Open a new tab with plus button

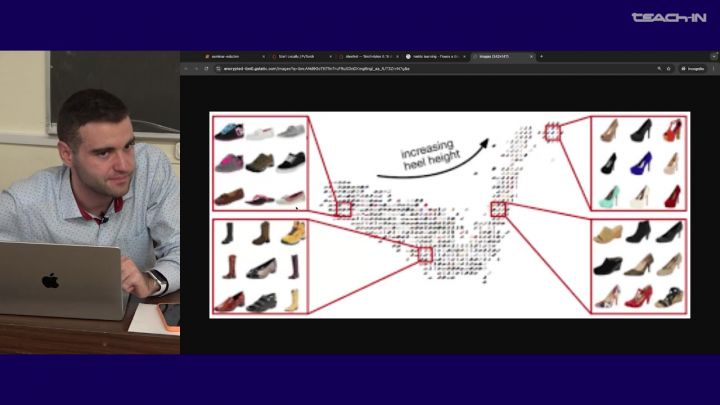(541, 56)
